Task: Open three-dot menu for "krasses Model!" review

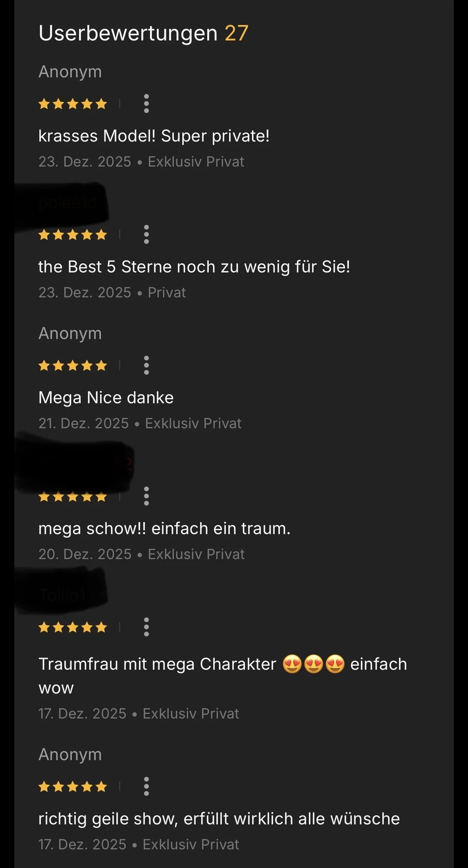Action: (146, 103)
